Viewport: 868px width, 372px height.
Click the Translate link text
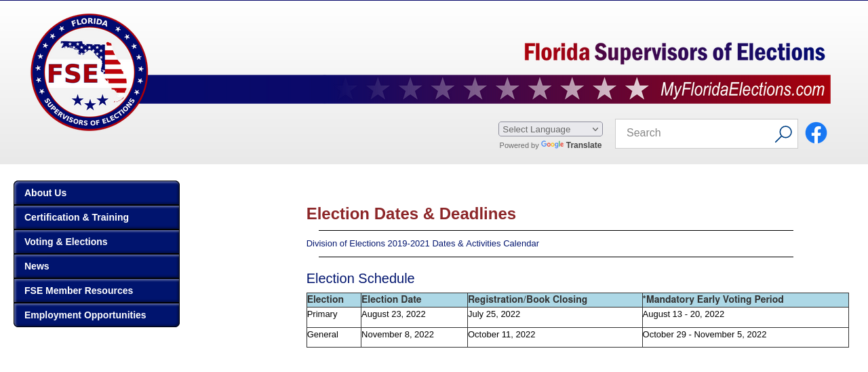[x=584, y=145]
